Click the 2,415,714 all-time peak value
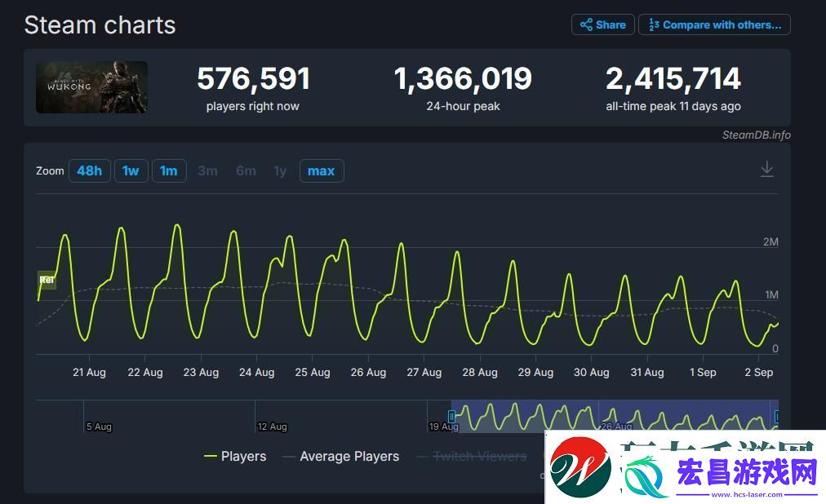Screen dimensions: 826x504 click(673, 79)
